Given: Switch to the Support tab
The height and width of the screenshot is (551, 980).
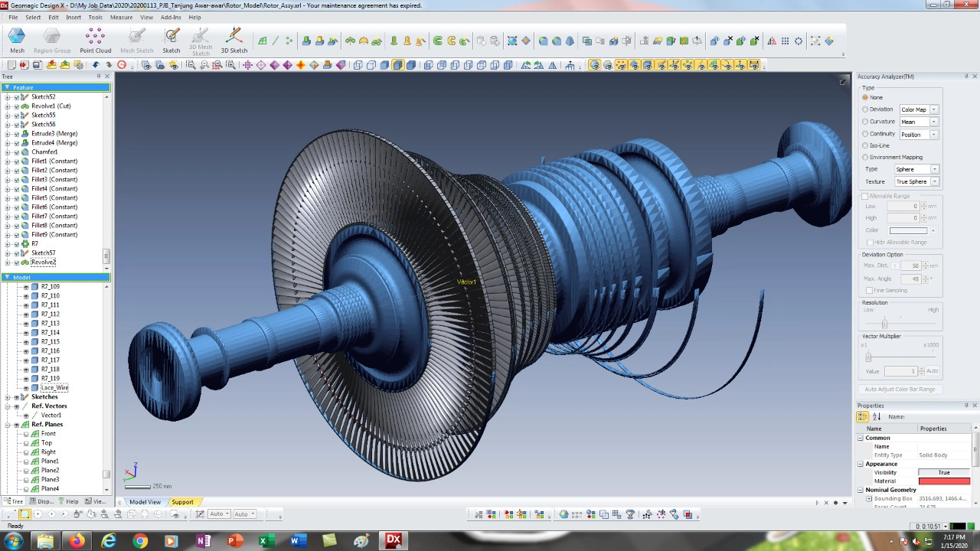Looking at the screenshot, I should tap(182, 502).
